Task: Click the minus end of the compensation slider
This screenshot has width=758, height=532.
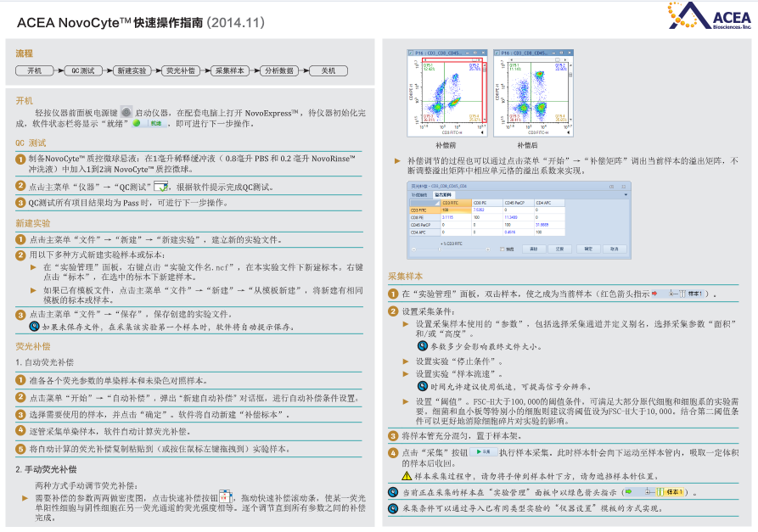Action: [x=414, y=249]
